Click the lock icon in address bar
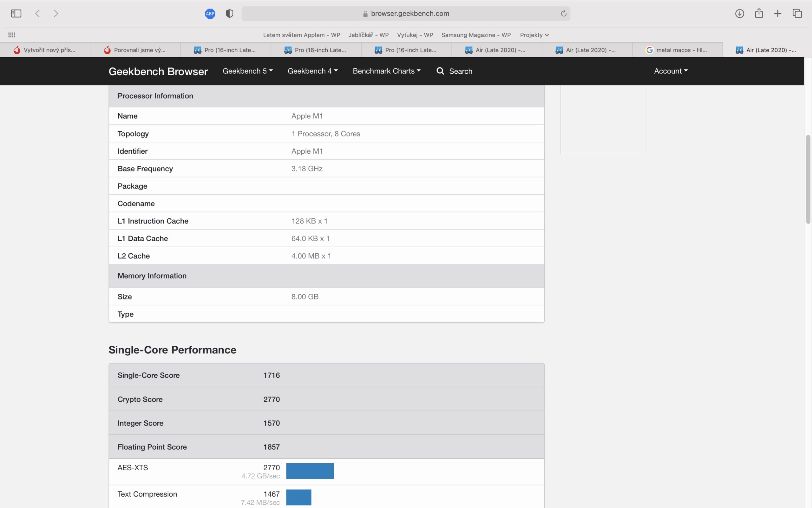The width and height of the screenshot is (812, 508). [x=365, y=14]
